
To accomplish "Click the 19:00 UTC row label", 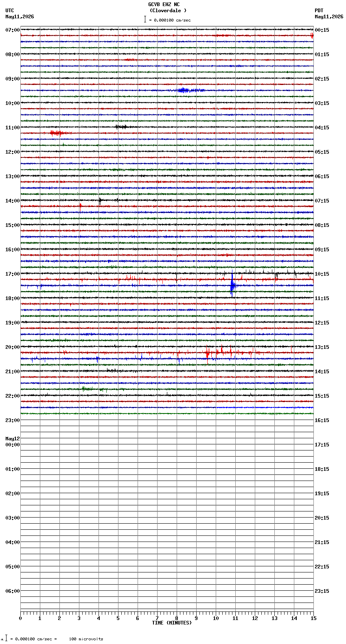I will pos(13,323).
